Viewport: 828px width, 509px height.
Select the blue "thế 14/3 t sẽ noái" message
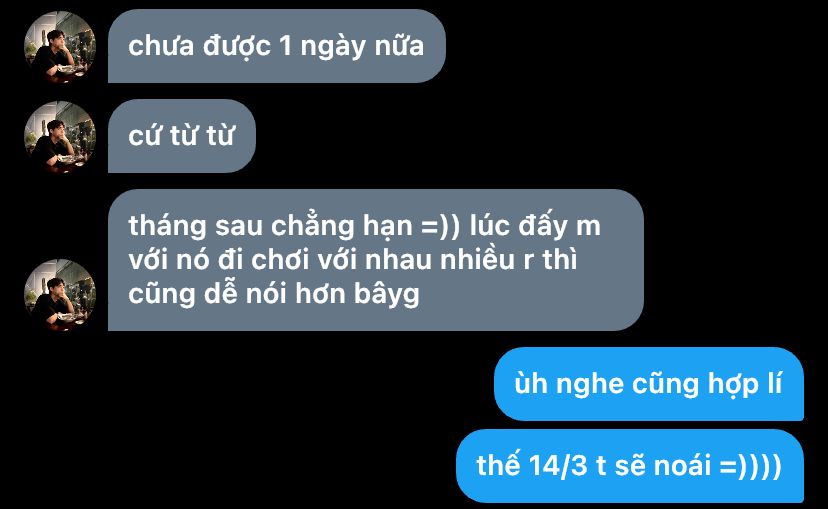coord(629,466)
